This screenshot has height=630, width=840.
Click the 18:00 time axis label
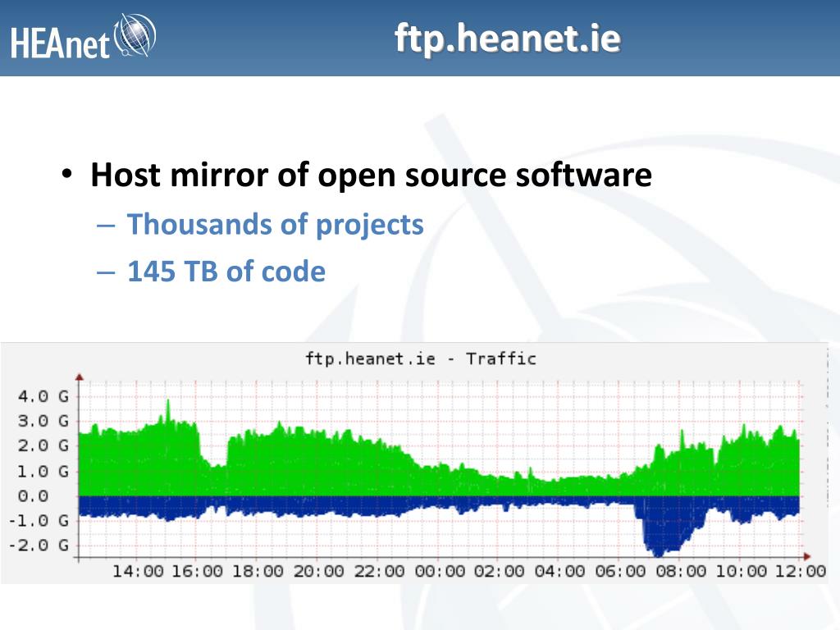(258, 571)
